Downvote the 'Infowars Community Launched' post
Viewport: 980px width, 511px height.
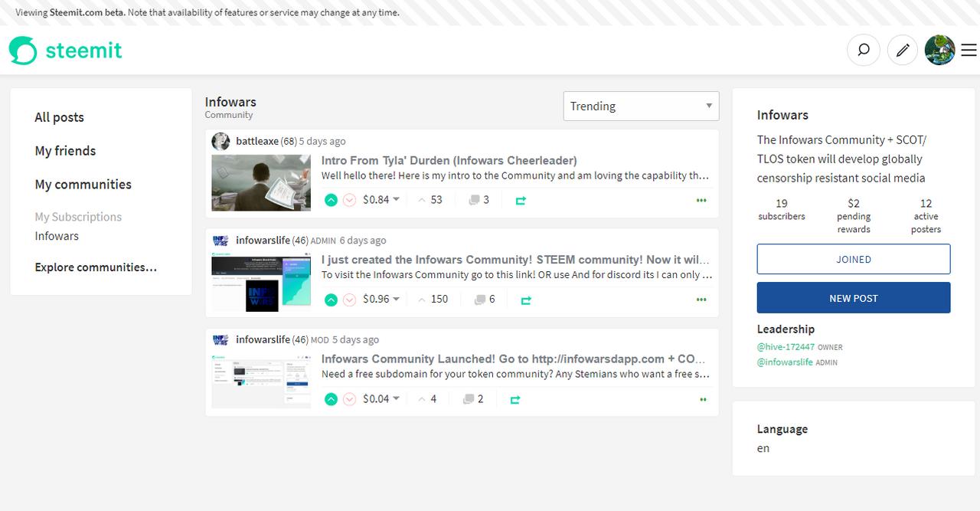click(350, 399)
